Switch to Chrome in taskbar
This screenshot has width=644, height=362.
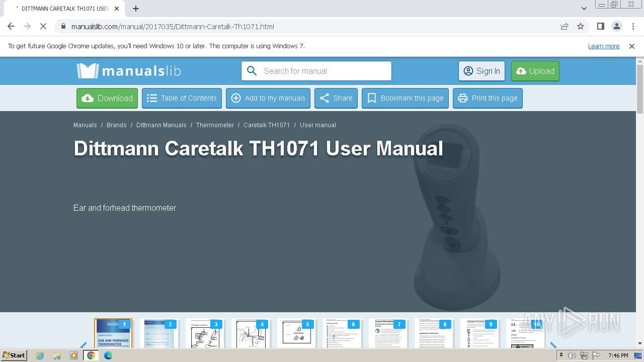click(91, 355)
